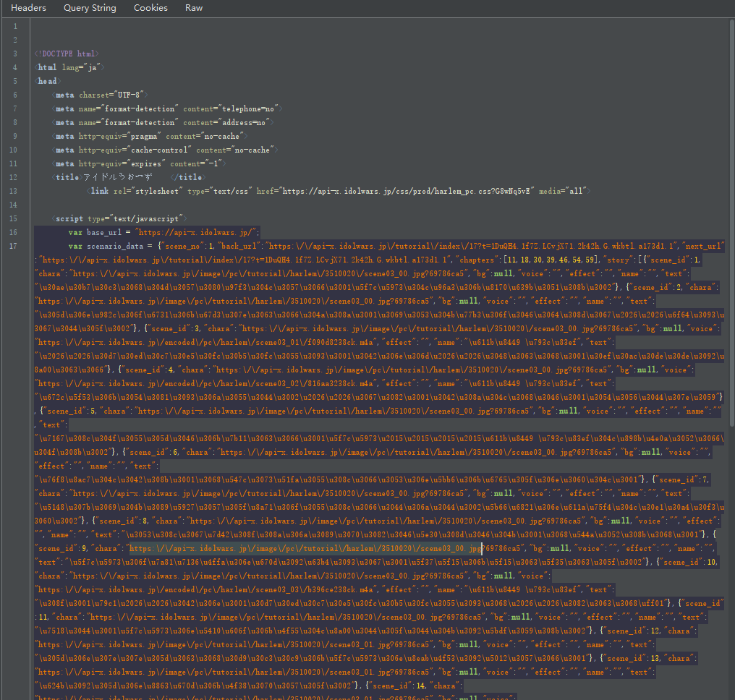The width and height of the screenshot is (735, 700).
Task: Click line number 17 in the gutter
Action: [x=14, y=246]
